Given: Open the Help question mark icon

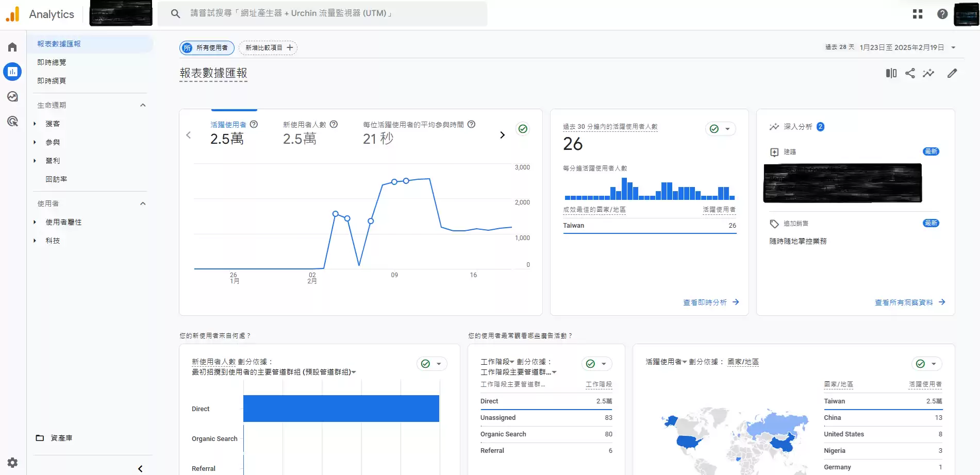Looking at the screenshot, I should (942, 14).
